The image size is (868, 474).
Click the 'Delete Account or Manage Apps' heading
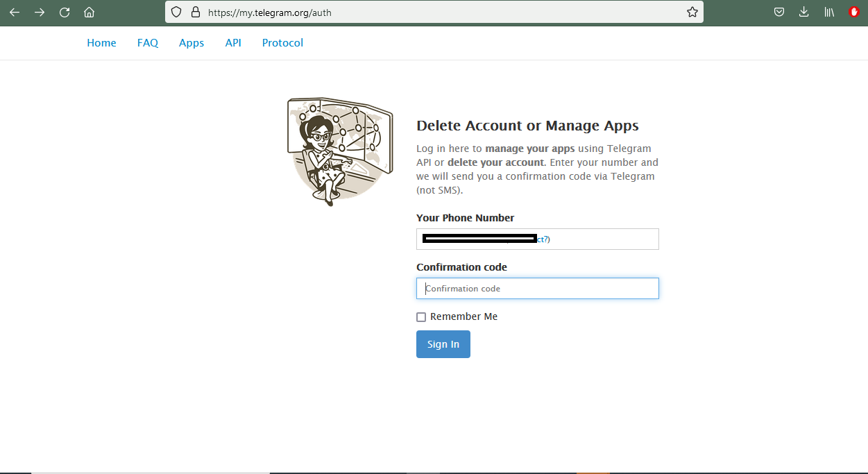coord(527,126)
